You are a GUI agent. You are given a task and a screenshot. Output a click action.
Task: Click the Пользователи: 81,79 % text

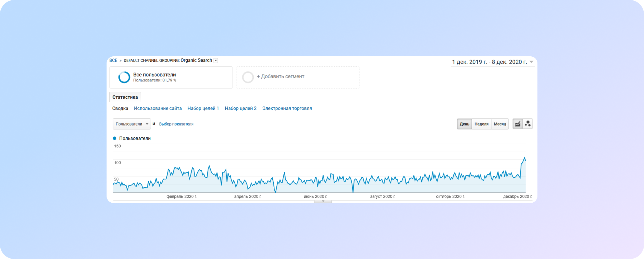[155, 80]
